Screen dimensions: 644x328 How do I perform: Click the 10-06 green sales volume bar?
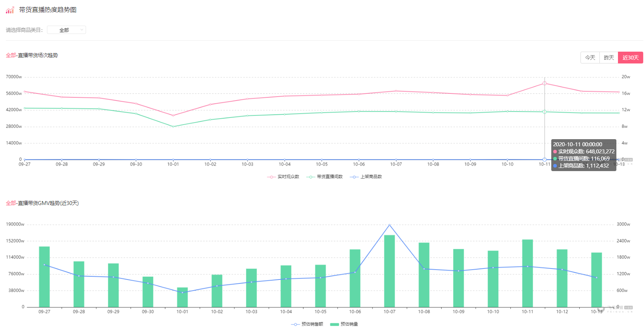point(355,278)
